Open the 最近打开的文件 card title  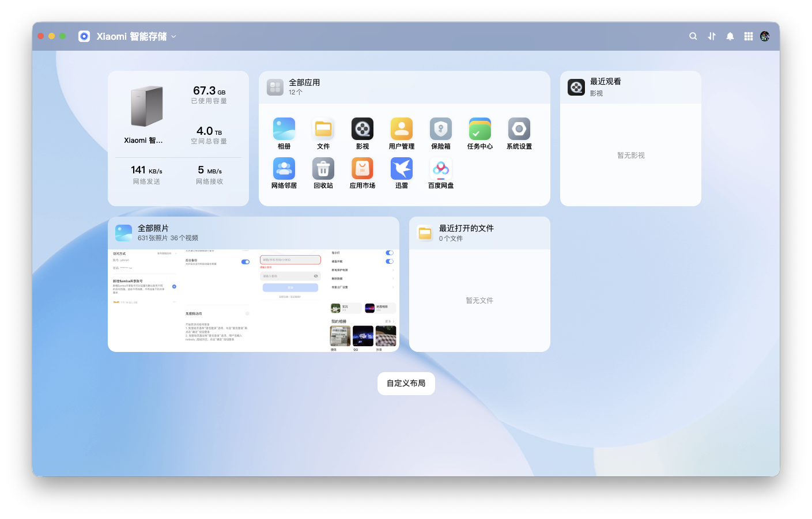466,228
